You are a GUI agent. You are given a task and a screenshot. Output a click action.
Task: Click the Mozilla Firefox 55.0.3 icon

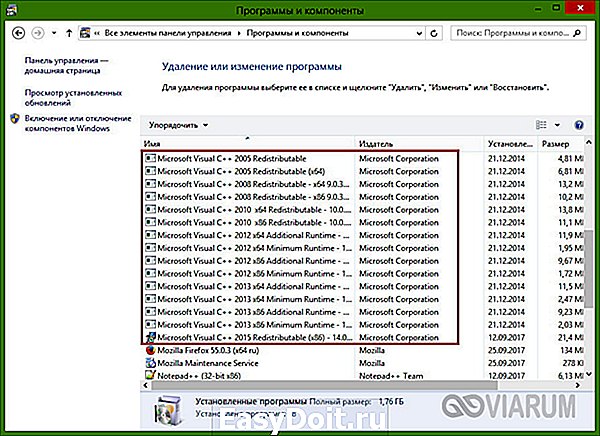(x=150, y=350)
